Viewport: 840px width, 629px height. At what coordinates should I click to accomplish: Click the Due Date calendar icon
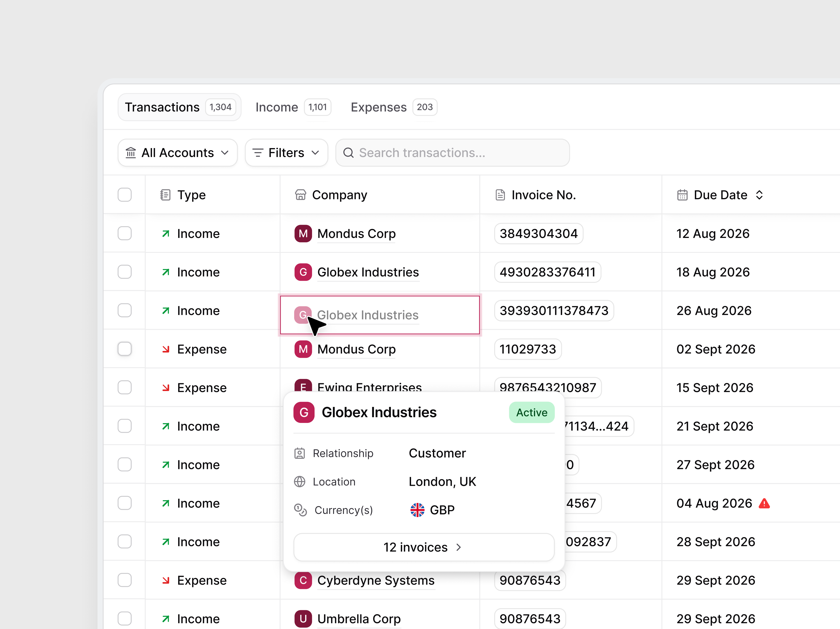click(x=682, y=195)
